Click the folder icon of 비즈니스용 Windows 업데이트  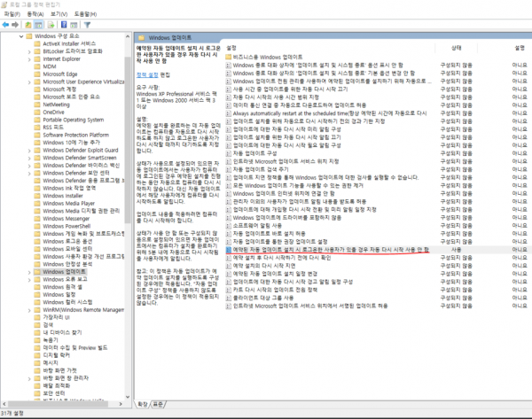tap(229, 57)
